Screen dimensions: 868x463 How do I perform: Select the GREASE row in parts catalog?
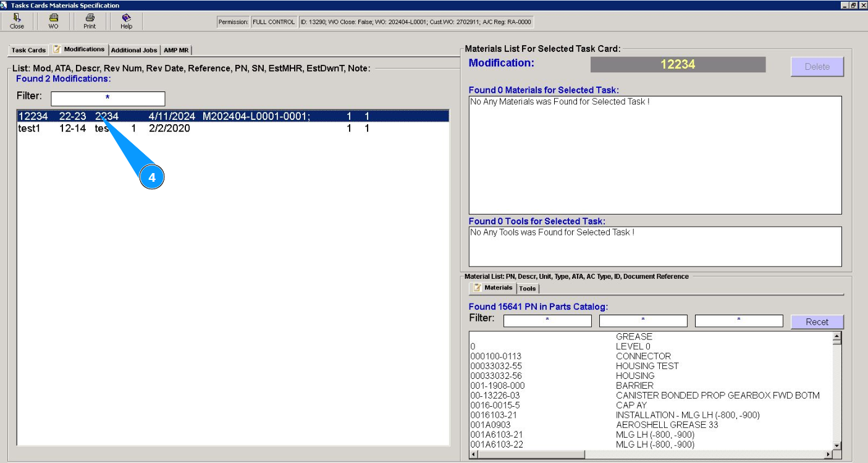651,337
